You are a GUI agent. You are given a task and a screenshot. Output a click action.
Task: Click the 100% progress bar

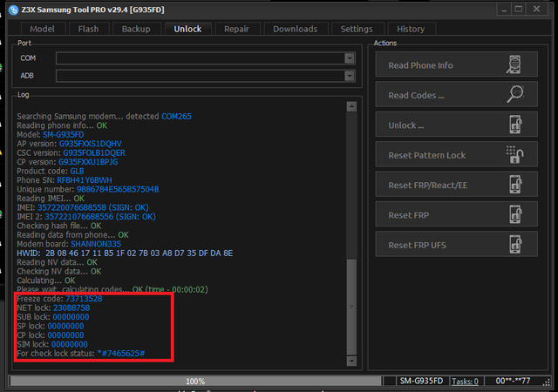click(x=195, y=382)
